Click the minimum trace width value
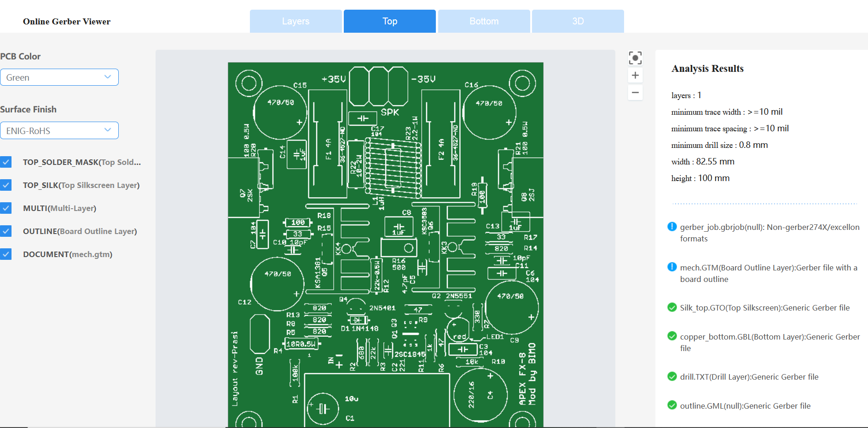Viewport: 868px width, 428px height. pos(765,112)
